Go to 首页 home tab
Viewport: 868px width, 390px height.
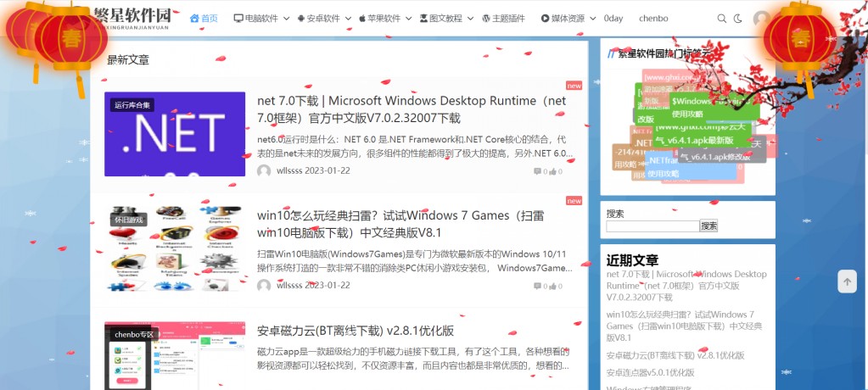(x=204, y=19)
